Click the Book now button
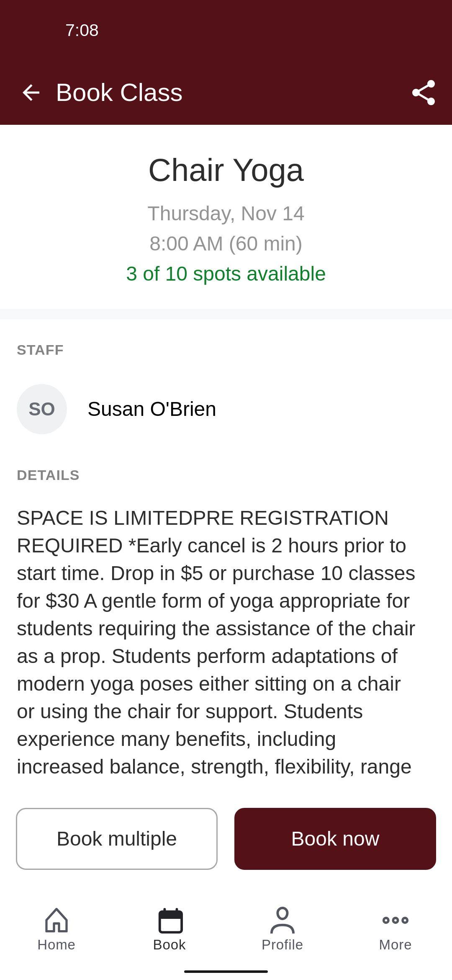Screen dimensions: 452x980 point(335,839)
